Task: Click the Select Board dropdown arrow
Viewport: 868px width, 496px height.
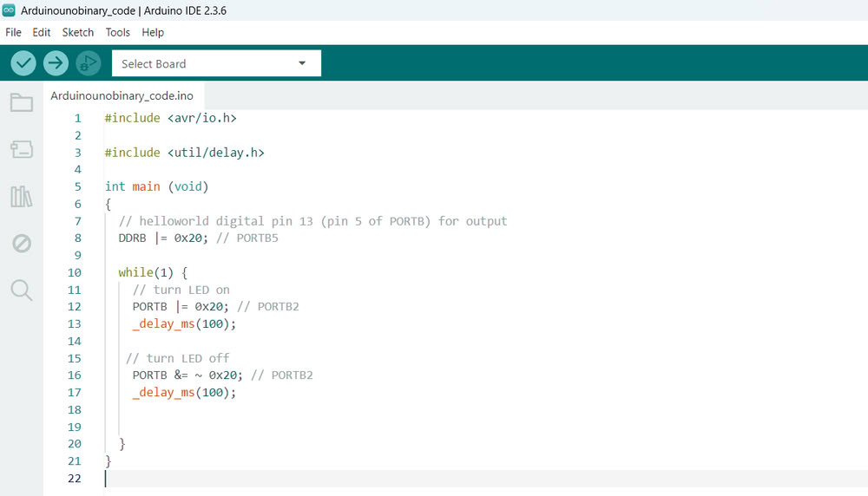Action: coord(302,63)
